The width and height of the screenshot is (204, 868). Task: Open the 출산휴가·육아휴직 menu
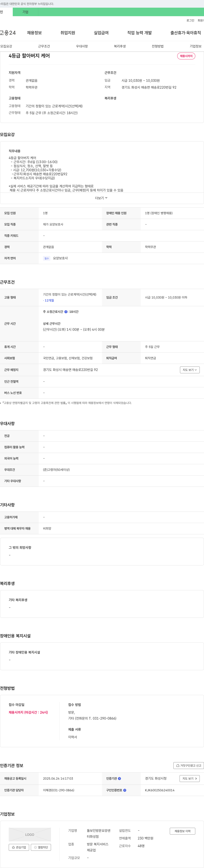186,33
